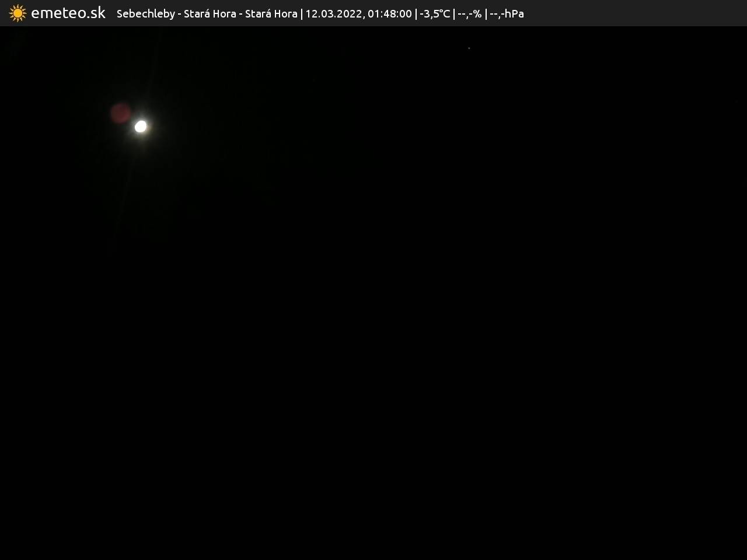The height and width of the screenshot is (560, 747).
Task: Click the faint star near the top
Action: tap(469, 48)
